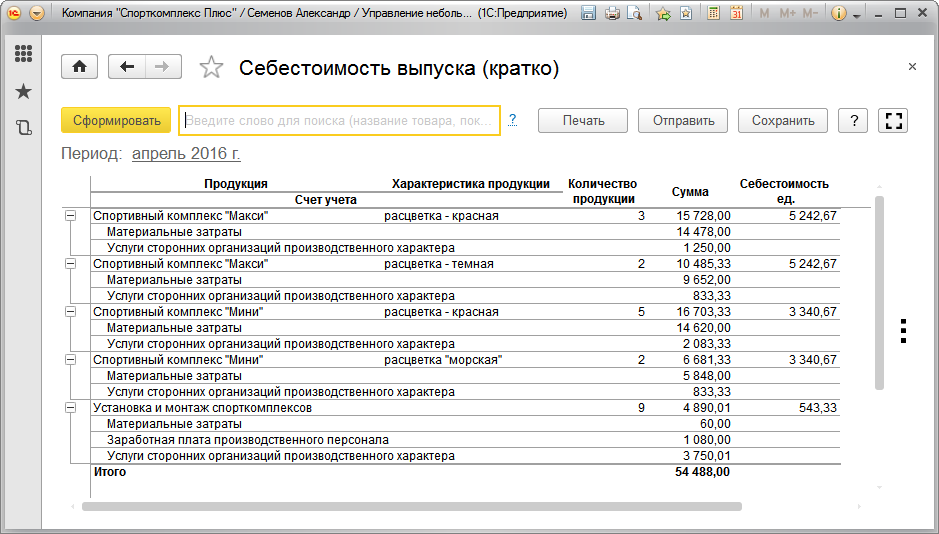Collapse the 'Мини' расцветка "морская" group

70,360
